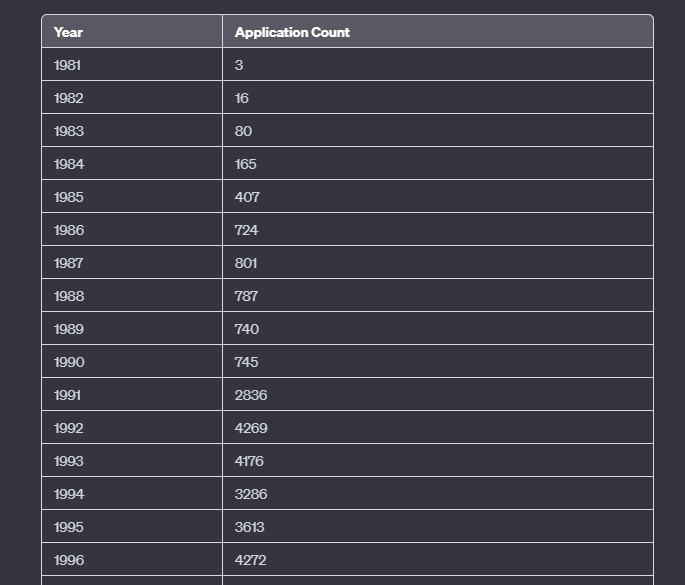Click the count value 16
685x585 pixels.
(242, 98)
